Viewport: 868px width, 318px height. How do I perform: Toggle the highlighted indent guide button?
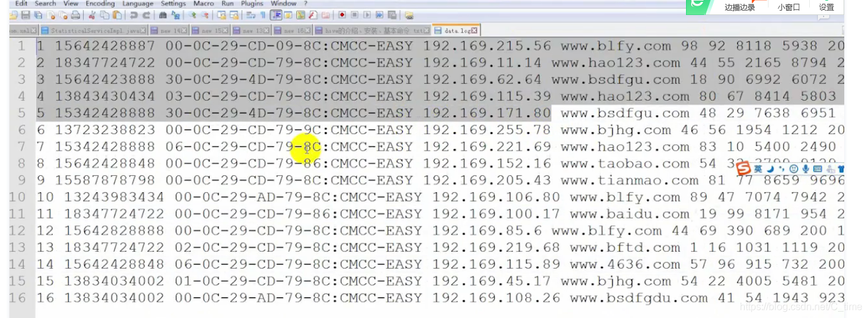tap(276, 15)
